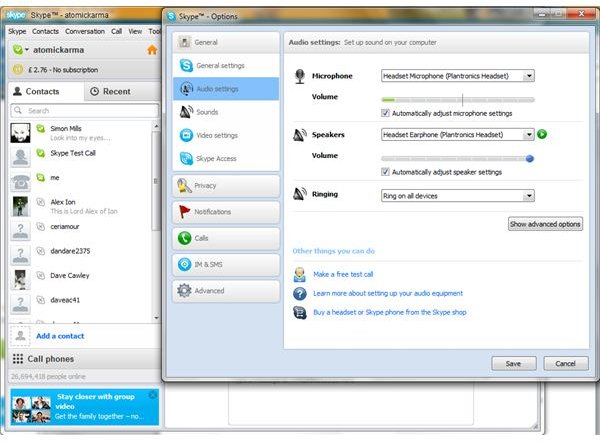Click the group video ad banner text

click(99, 406)
